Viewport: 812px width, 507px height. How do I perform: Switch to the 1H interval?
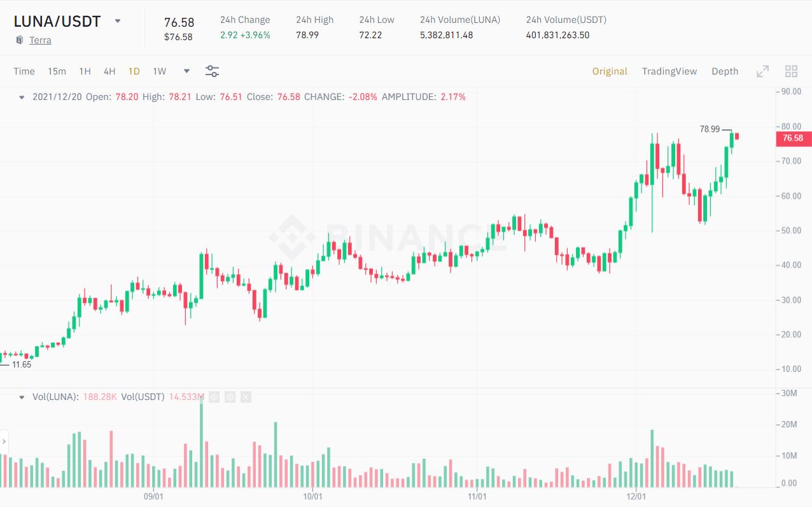click(x=85, y=71)
